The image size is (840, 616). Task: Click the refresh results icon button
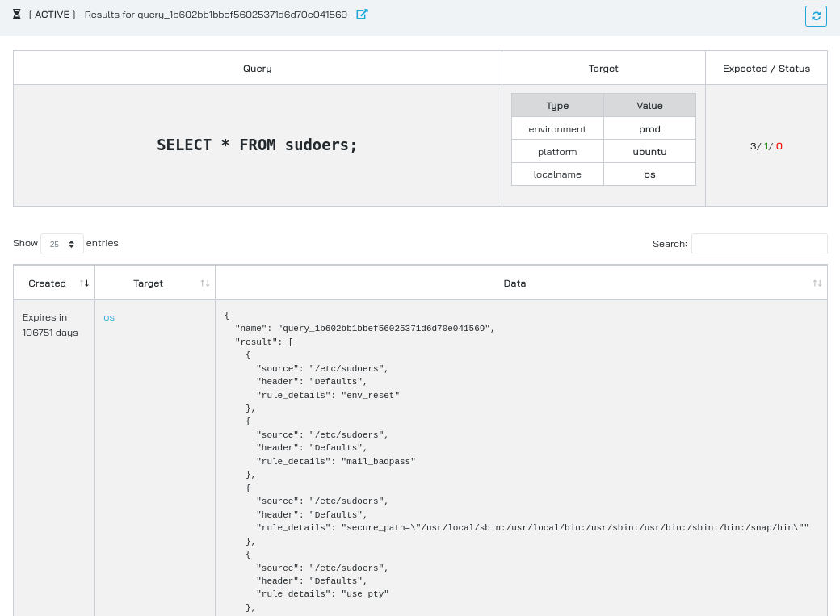[815, 16]
